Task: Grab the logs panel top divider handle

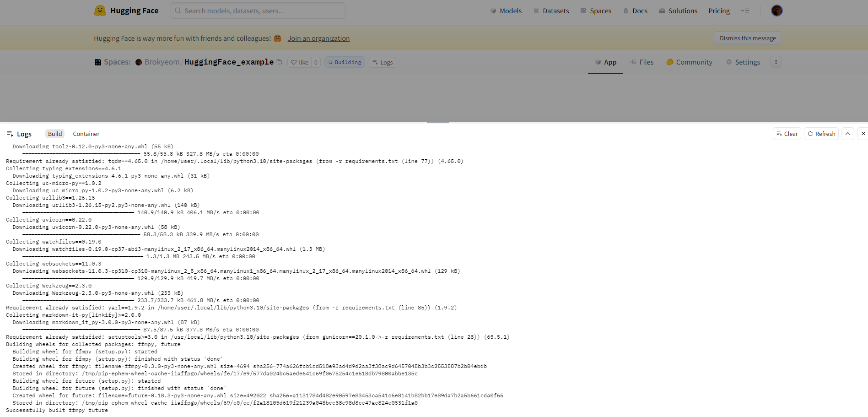Action: pyautogui.click(x=438, y=122)
